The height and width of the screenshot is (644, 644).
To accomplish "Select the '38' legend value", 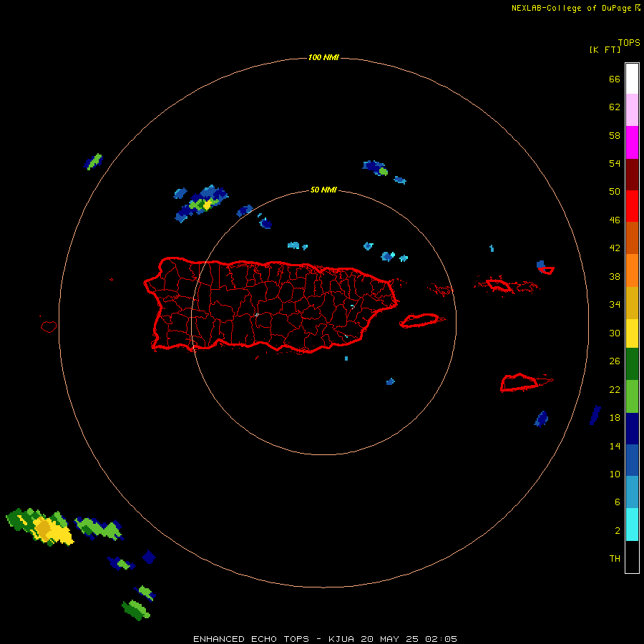I will point(615,276).
